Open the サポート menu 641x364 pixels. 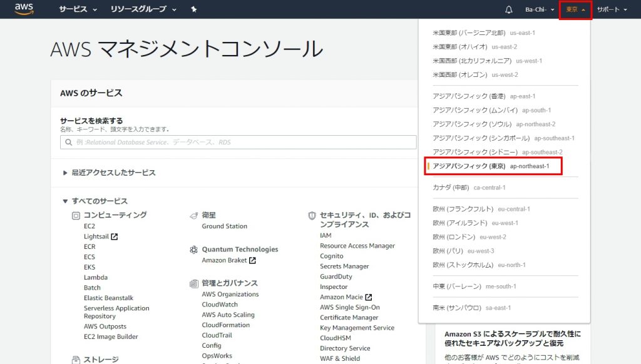(x=612, y=9)
